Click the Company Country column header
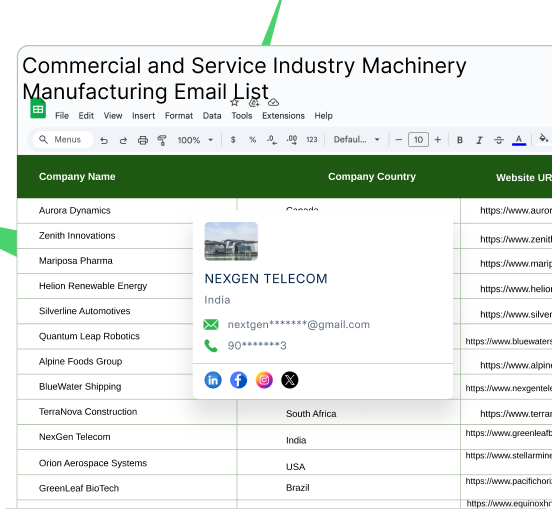The image size is (552, 509). click(x=372, y=177)
